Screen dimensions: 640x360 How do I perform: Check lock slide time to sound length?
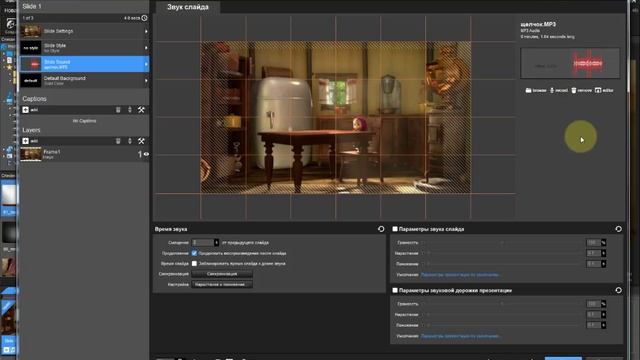tap(194, 264)
